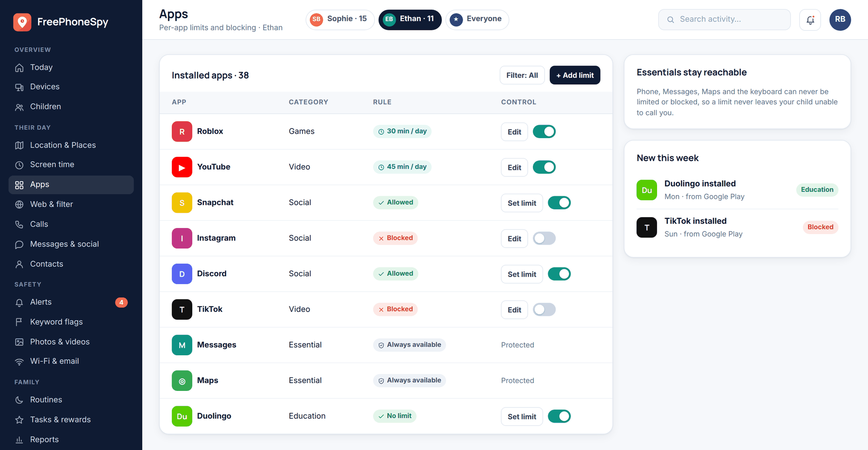Click the Web & filter globe icon
The width and height of the screenshot is (868, 450).
pyautogui.click(x=19, y=205)
